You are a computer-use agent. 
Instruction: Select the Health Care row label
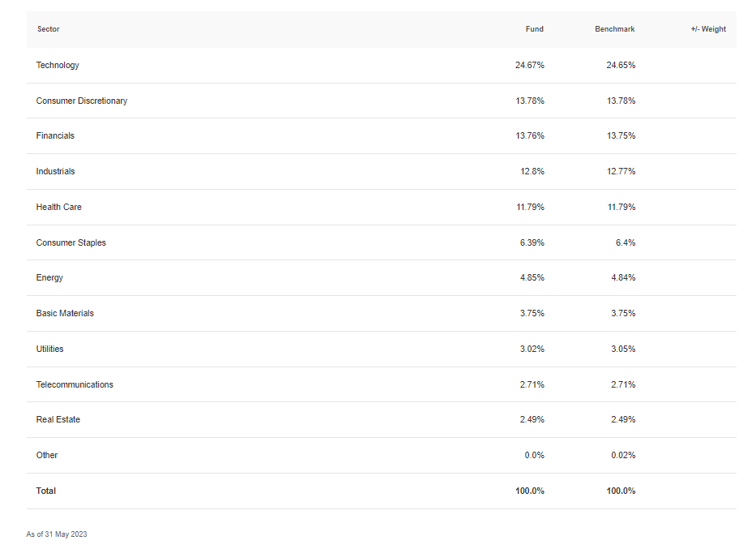click(x=59, y=207)
